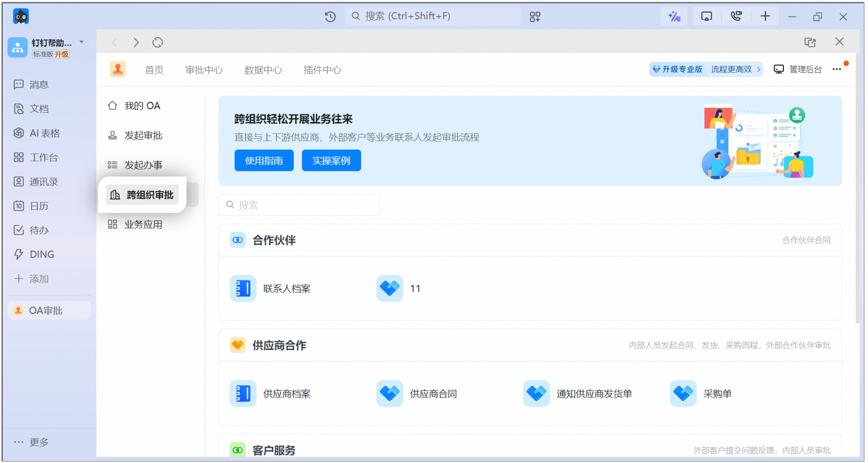868x463 pixels.
Task: Select 发起审批 in the navigation
Action: (x=143, y=135)
